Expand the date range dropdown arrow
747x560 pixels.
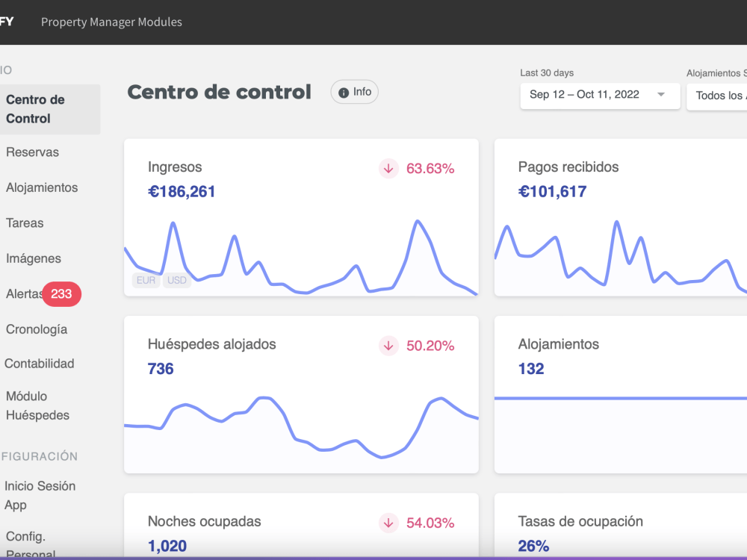pyautogui.click(x=661, y=94)
